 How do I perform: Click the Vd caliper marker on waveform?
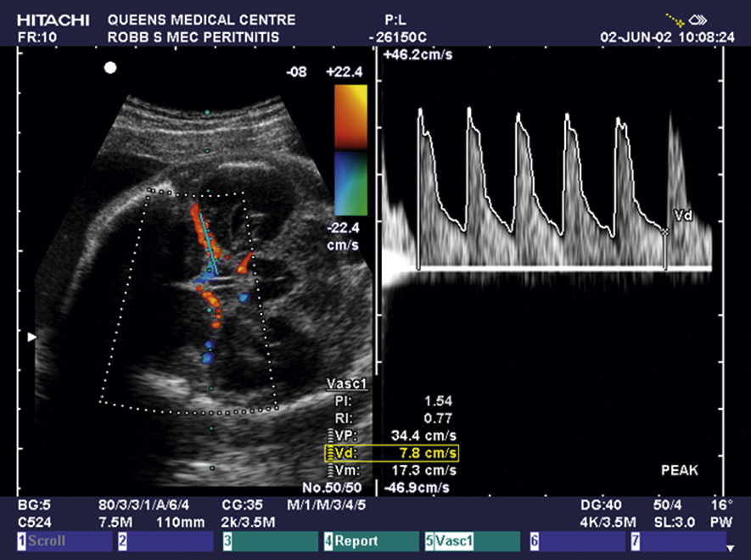click(x=665, y=232)
